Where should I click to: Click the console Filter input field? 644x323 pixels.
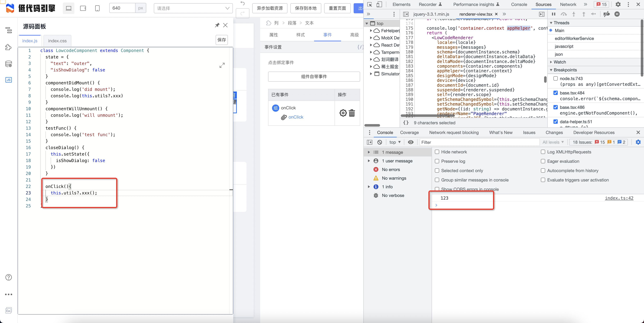[x=479, y=142]
